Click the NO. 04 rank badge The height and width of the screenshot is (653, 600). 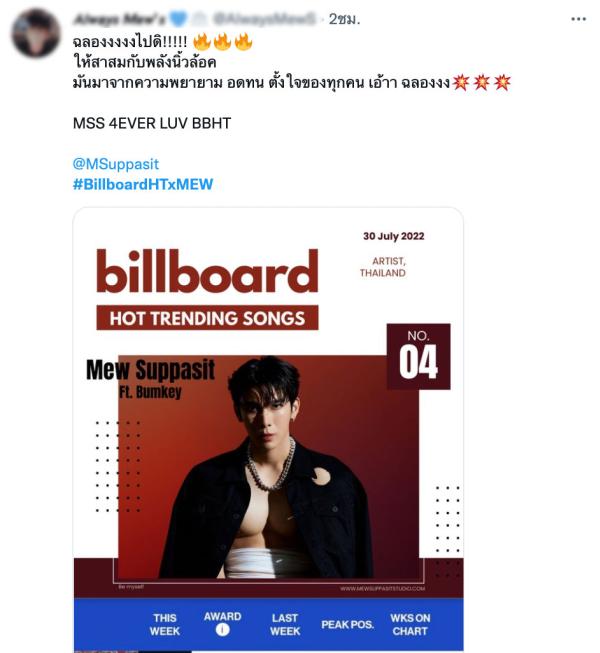click(x=418, y=356)
